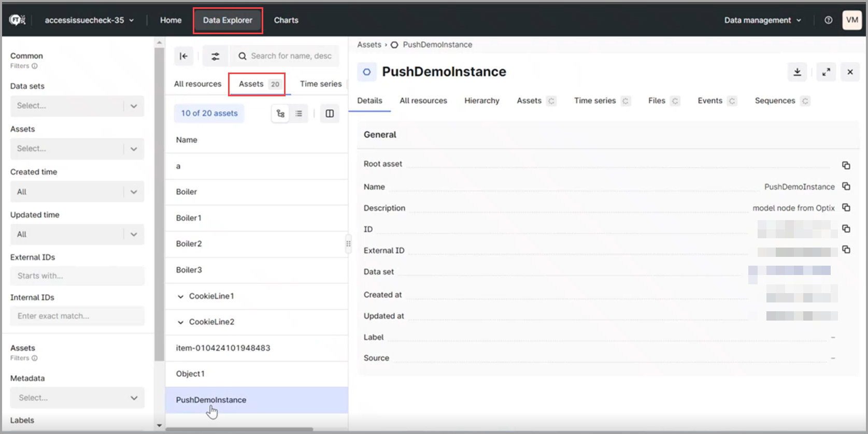
Task: Expand the CookieLine2 asset row
Action: pos(180,322)
